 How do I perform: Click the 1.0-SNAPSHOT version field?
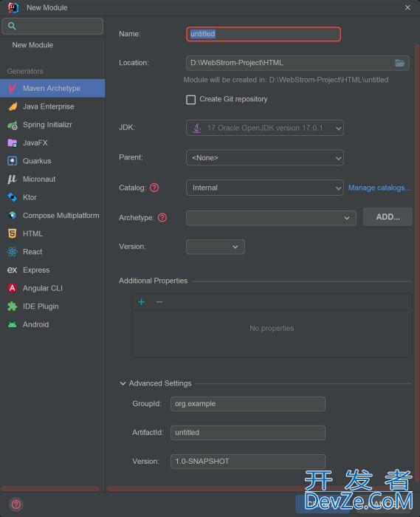tap(248, 462)
